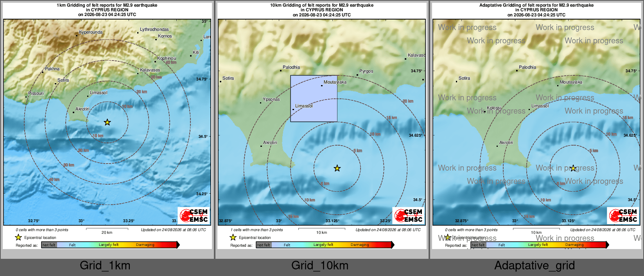Click the Akrotiri label on Adaptative_grid map
The image size is (644, 276).
(506, 142)
